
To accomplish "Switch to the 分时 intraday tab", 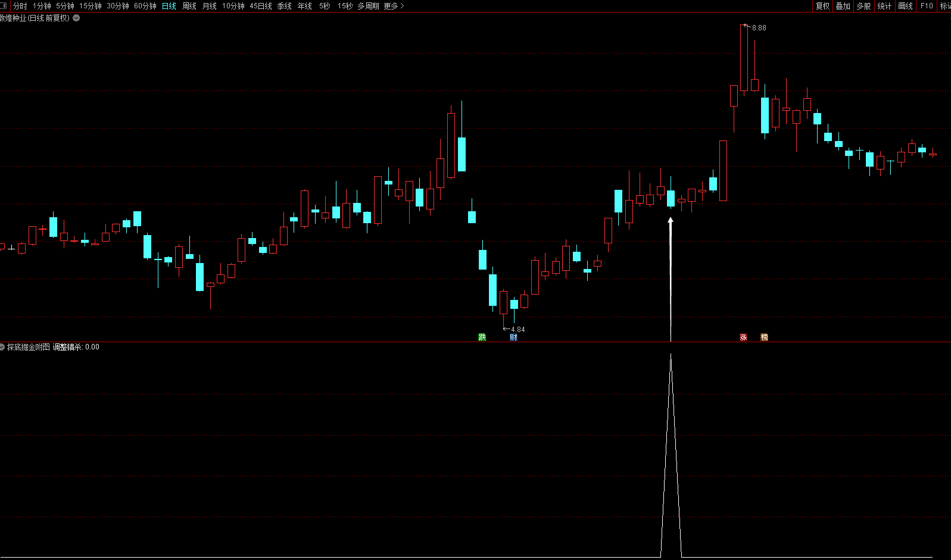I will (20, 6).
